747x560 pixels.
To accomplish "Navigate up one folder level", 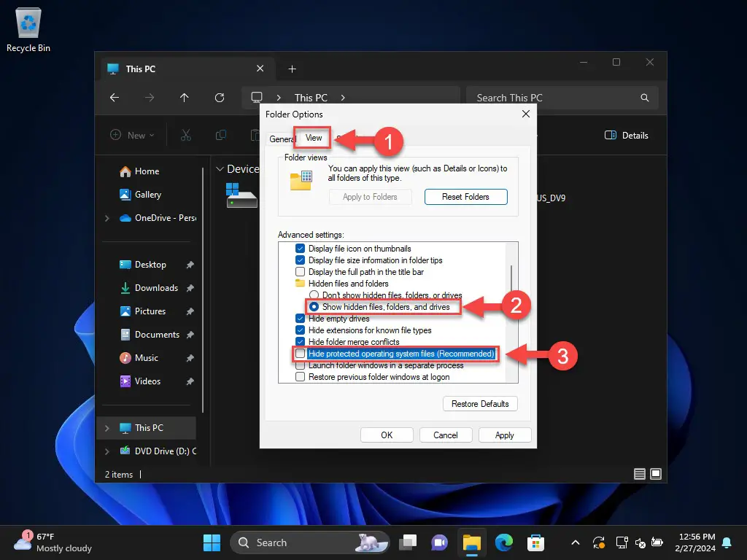I will [x=184, y=97].
